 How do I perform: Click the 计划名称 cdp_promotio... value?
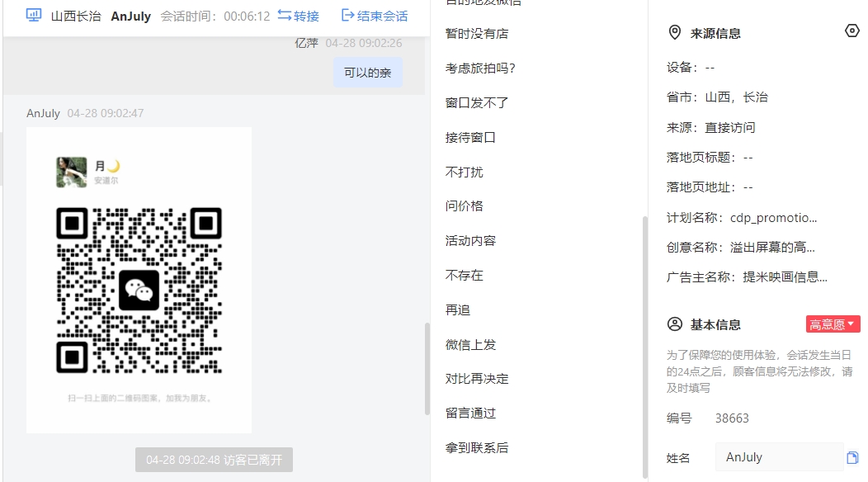(773, 218)
